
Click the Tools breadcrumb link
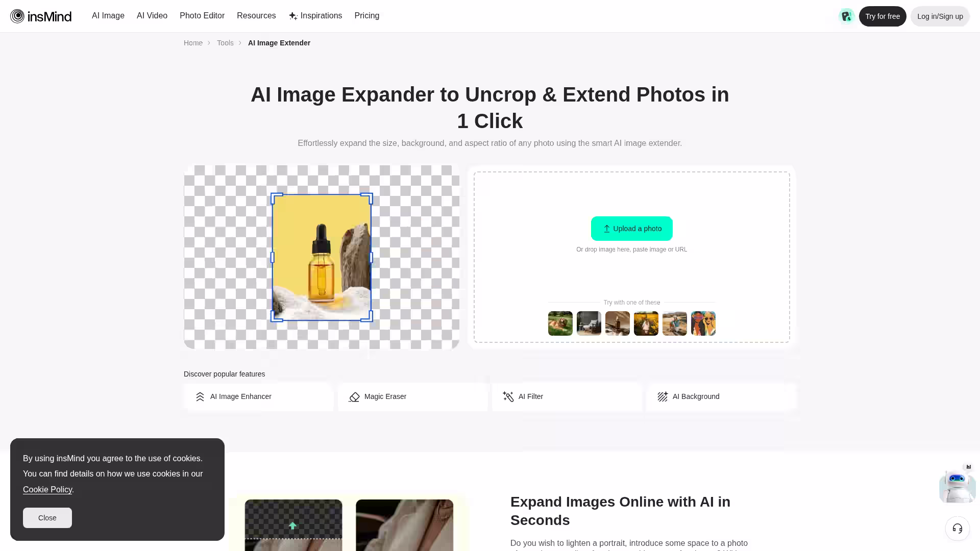[x=225, y=43]
